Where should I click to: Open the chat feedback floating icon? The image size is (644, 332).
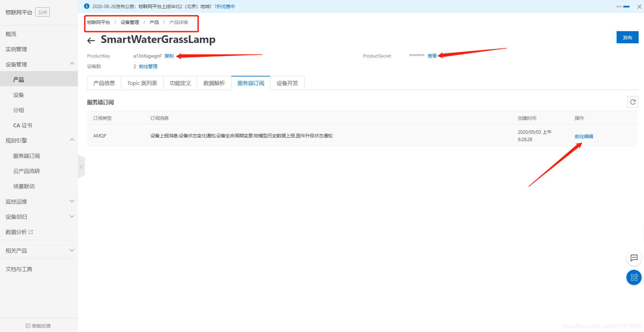click(634, 258)
